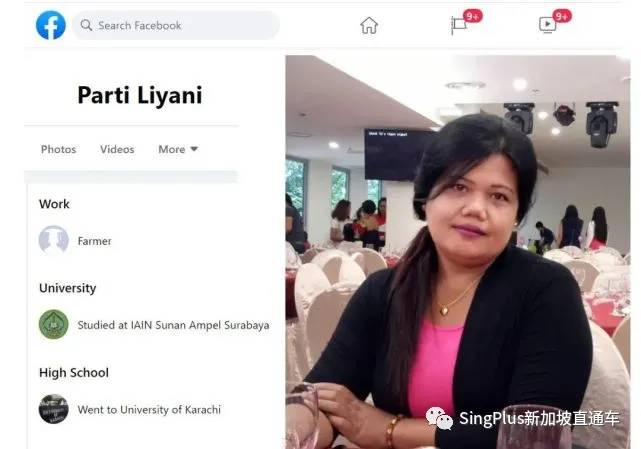This screenshot has height=449, width=641.
Task: Open the Home icon in top bar
Action: [369, 25]
